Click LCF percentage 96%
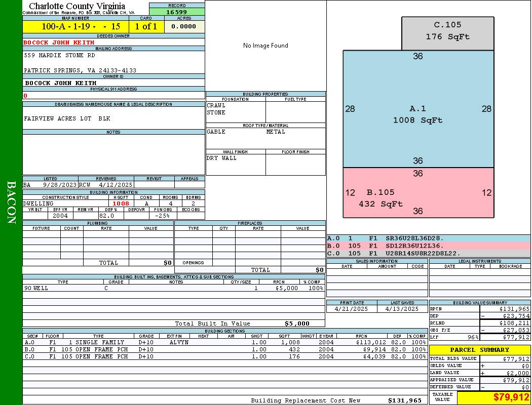Image resolution: width=532 pixels, height=405 pixels. 473,337
